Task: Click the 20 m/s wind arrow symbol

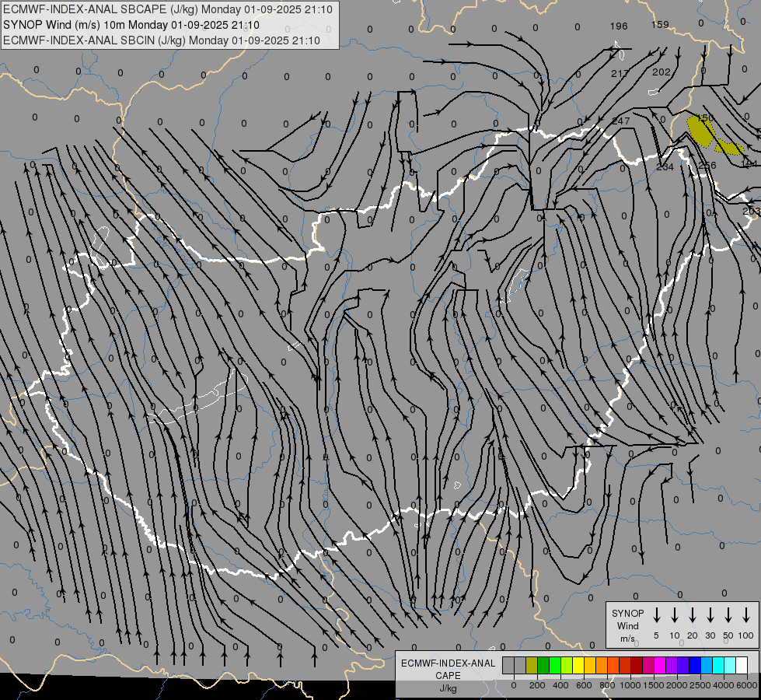Action: (x=693, y=615)
